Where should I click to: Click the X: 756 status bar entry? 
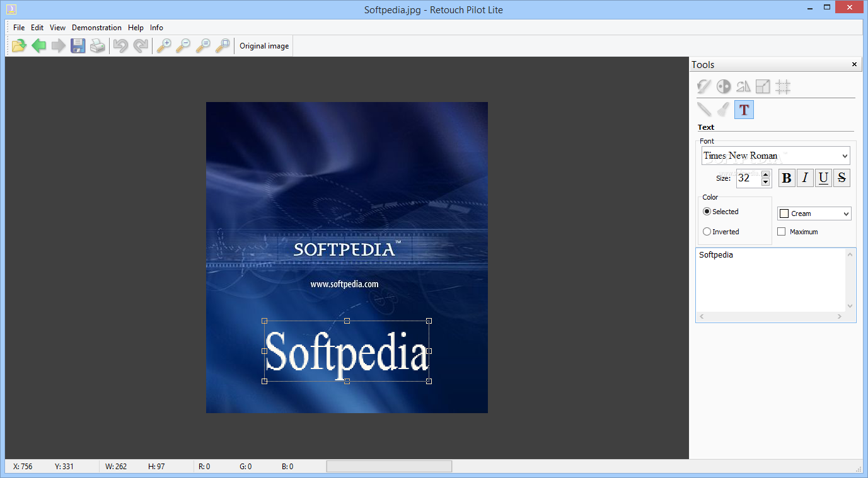(23, 467)
